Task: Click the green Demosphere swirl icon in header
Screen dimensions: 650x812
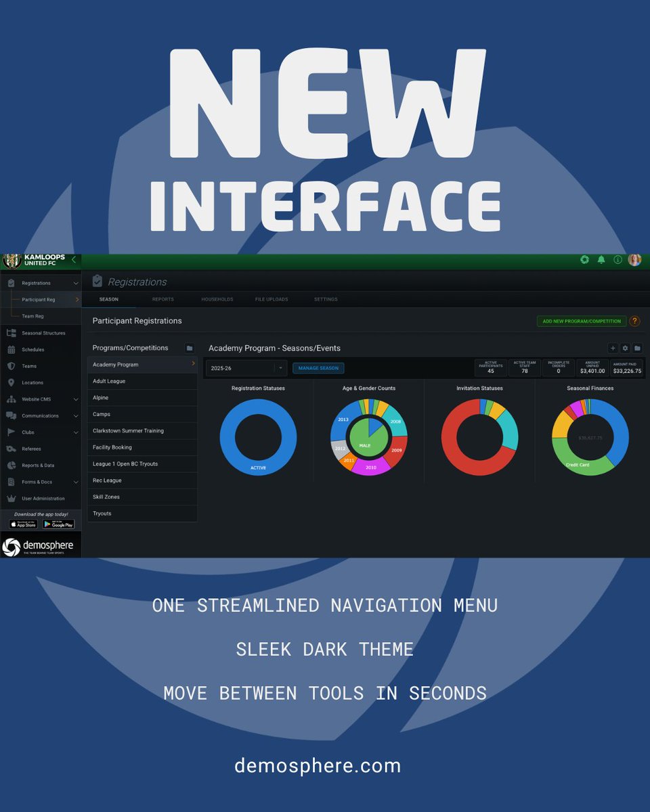Action: pyautogui.click(x=585, y=260)
